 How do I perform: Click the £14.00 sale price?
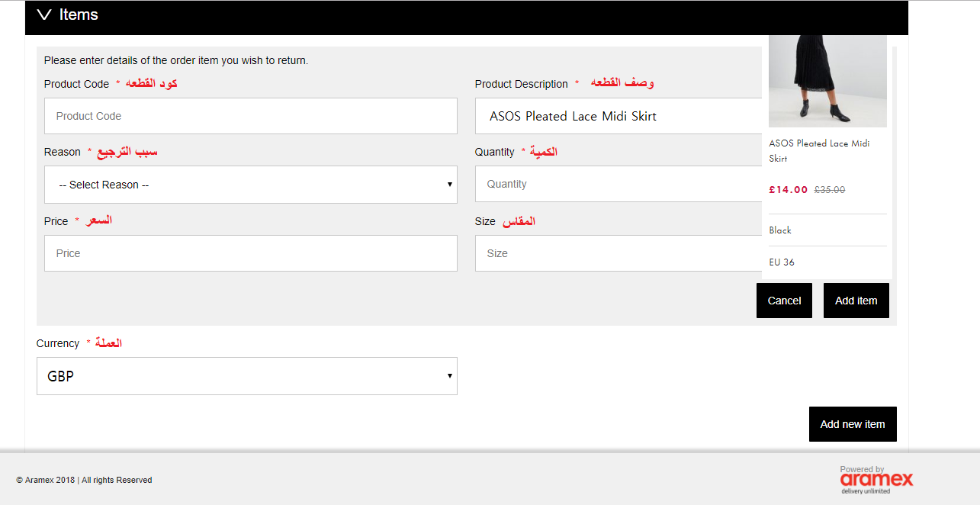788,190
